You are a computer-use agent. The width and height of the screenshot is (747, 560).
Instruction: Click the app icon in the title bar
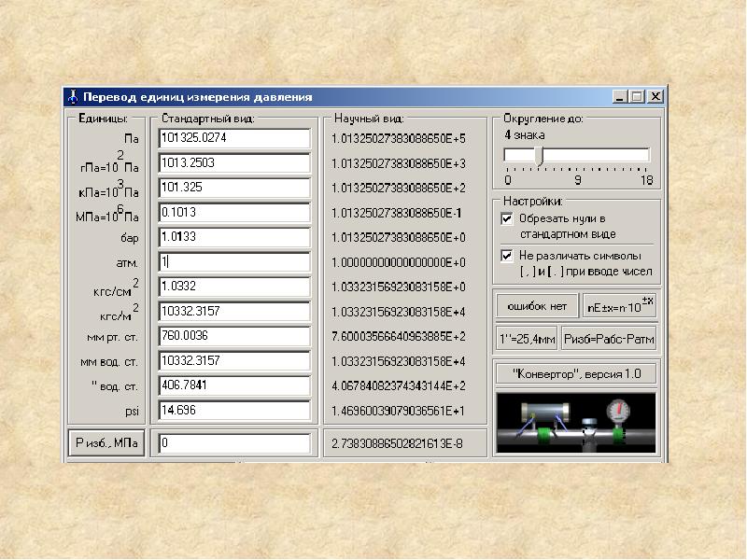coord(73,97)
